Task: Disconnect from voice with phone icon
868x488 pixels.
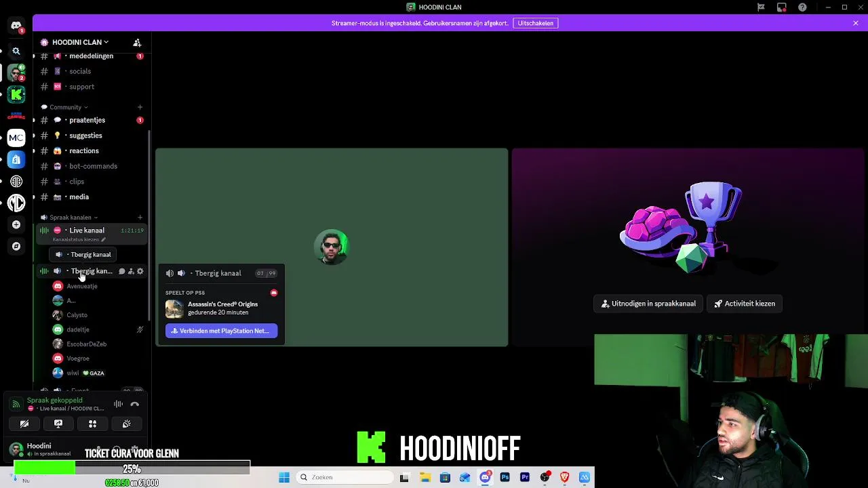Action: 135,404
